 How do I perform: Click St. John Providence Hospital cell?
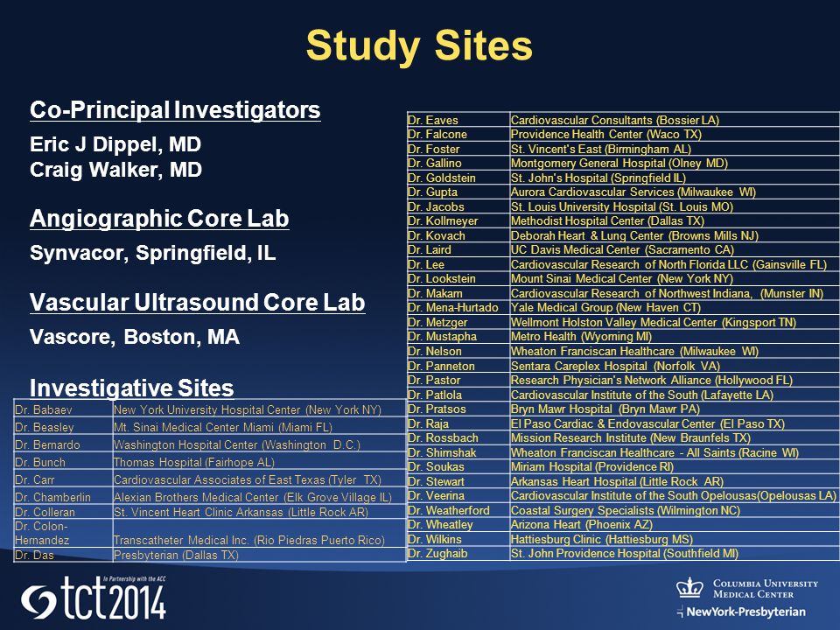click(x=675, y=553)
